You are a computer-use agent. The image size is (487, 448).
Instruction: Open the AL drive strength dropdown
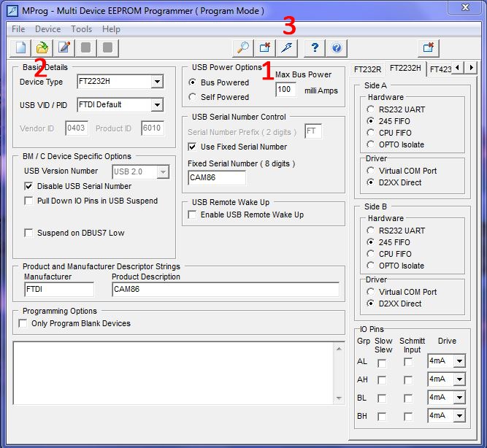459,361
